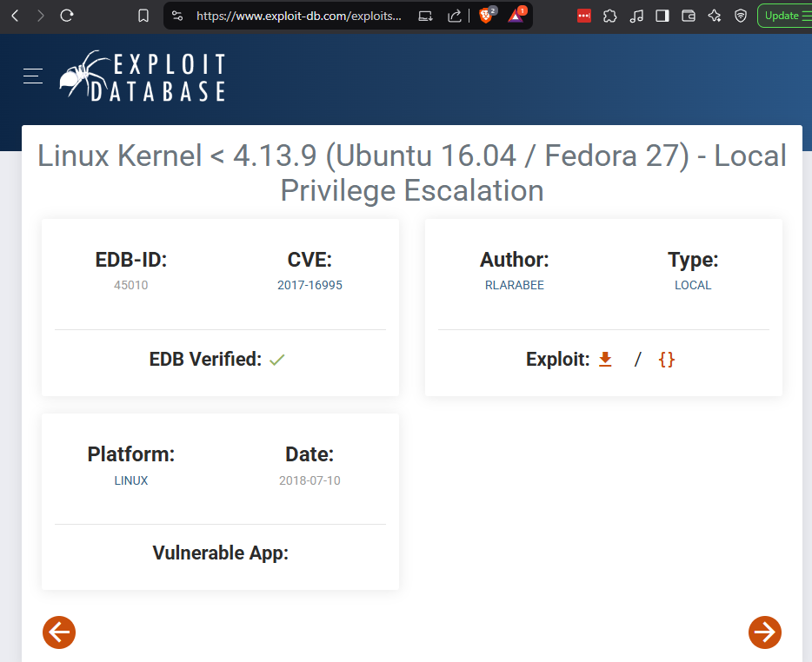Open the share page icon in address bar

pyautogui.click(x=455, y=16)
